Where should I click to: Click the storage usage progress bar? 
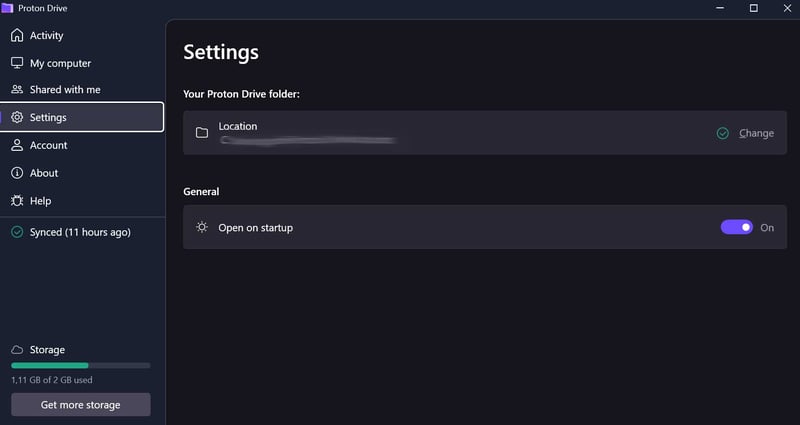(80, 366)
